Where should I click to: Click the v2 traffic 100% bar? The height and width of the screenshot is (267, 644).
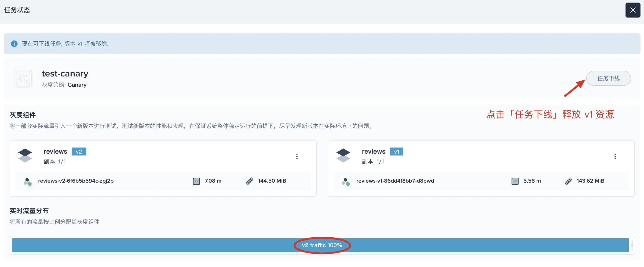(x=322, y=245)
